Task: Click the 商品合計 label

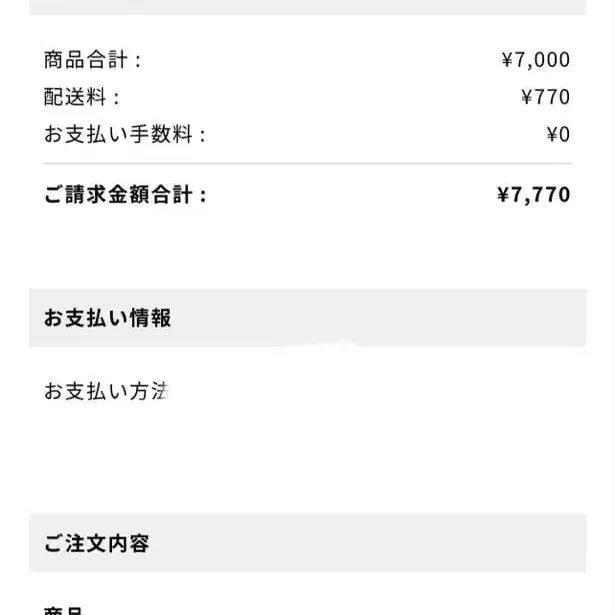Action: (86, 60)
